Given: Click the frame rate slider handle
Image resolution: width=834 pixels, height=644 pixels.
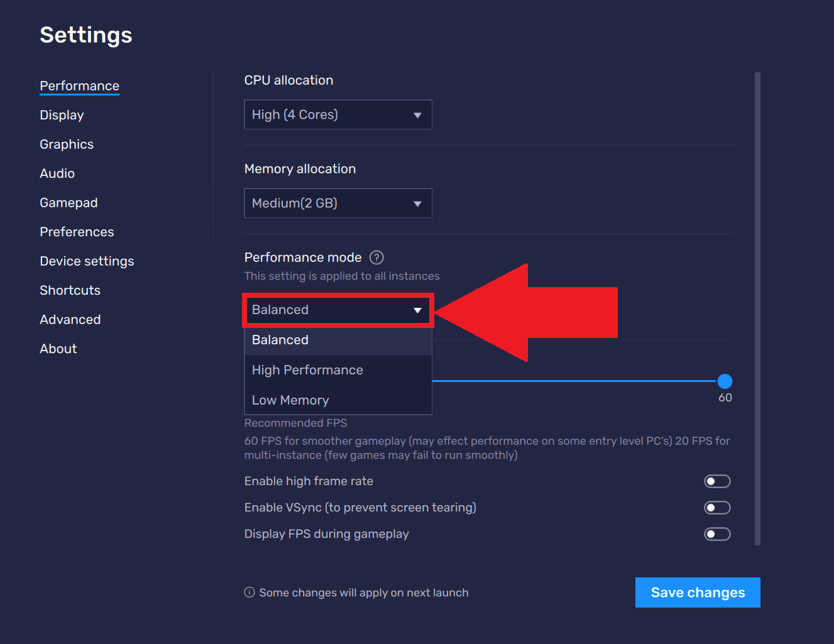Looking at the screenshot, I should [725, 381].
